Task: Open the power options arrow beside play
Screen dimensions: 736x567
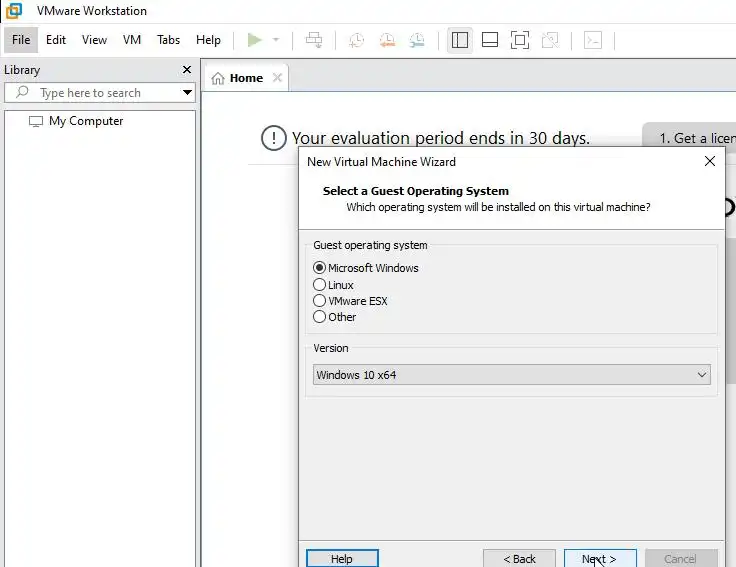Action: tap(276, 40)
